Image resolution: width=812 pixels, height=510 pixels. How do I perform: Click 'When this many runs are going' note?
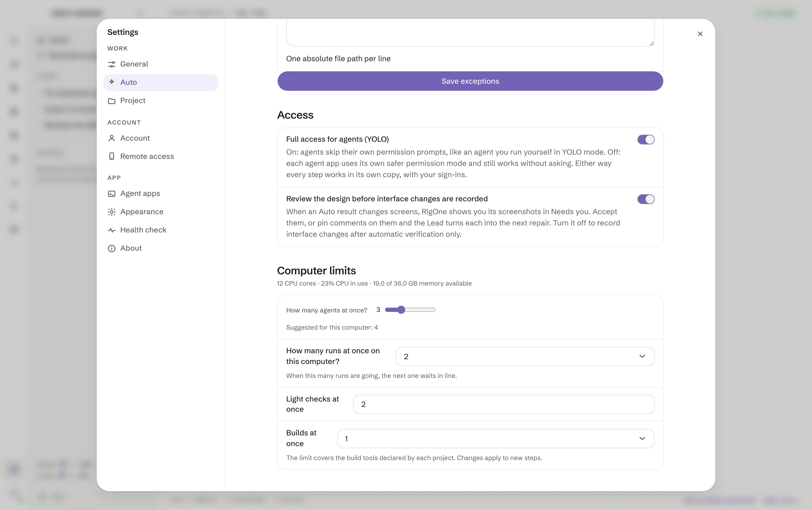(371, 376)
